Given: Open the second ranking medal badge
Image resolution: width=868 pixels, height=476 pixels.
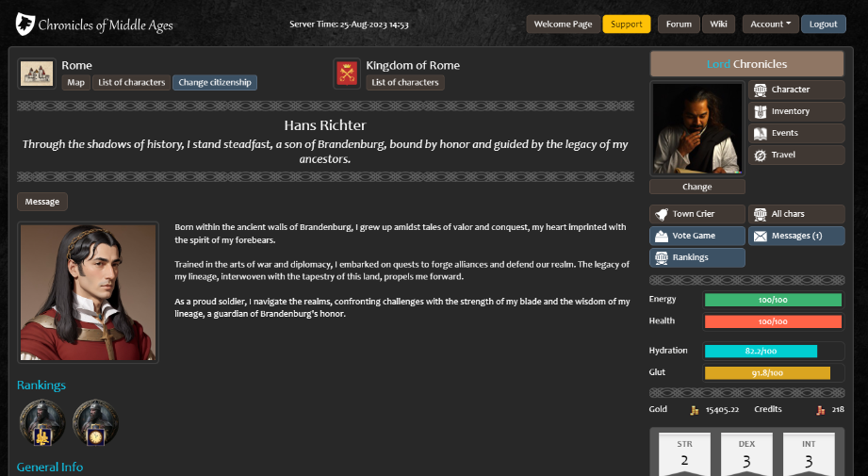Looking at the screenshot, I should tap(95, 422).
